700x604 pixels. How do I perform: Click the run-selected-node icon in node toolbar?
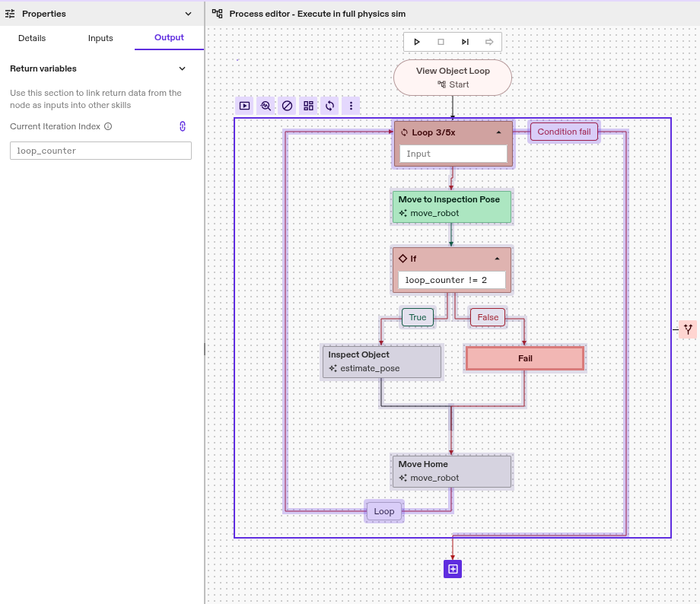tap(244, 106)
